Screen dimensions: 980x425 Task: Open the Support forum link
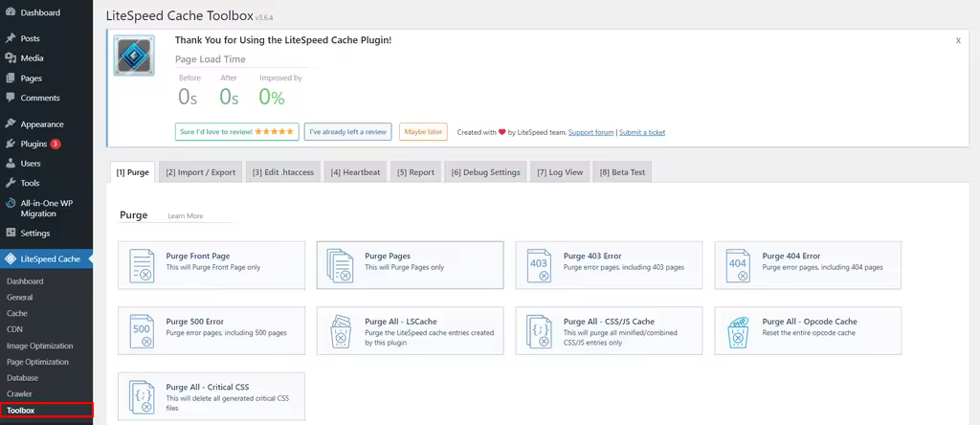(x=591, y=132)
